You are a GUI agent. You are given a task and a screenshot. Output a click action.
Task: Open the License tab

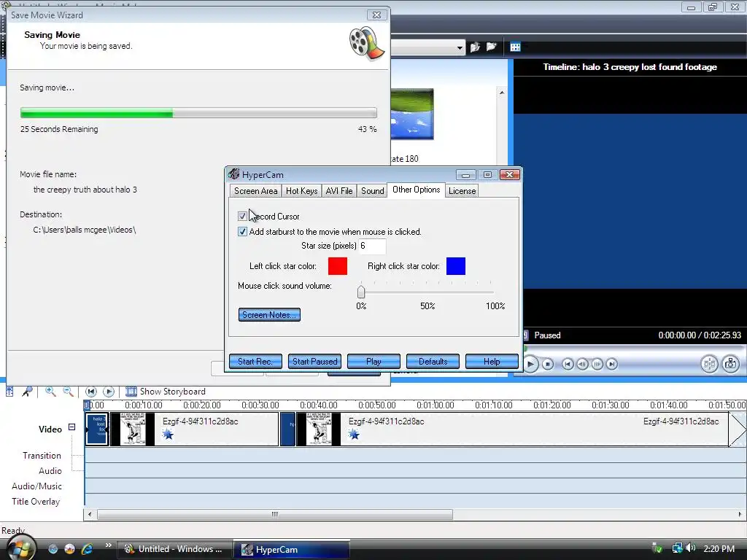462,191
